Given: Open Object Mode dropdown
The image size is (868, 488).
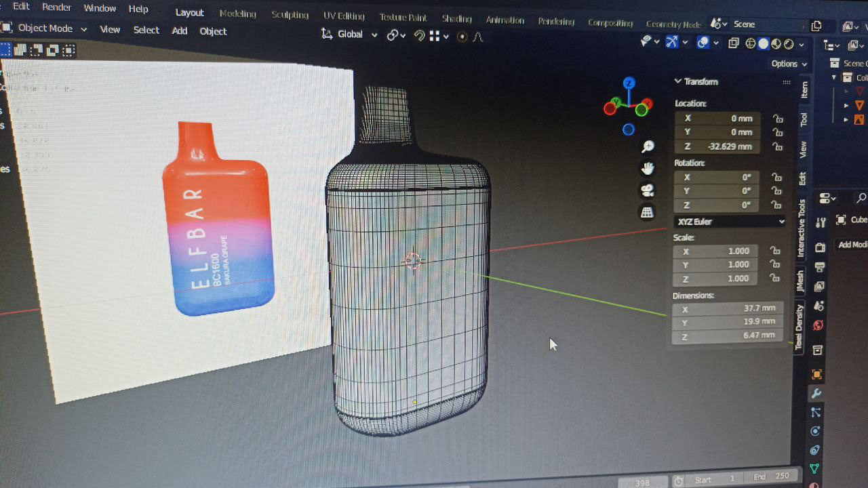Looking at the screenshot, I should (45, 28).
